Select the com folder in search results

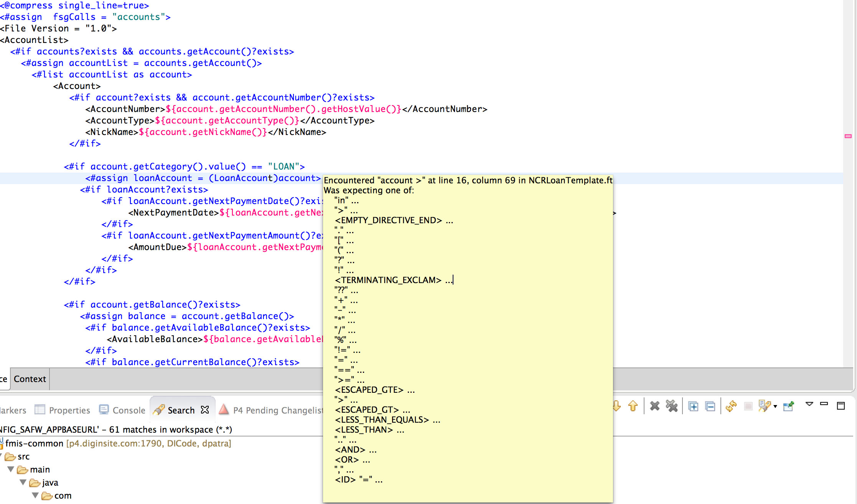coord(56,496)
